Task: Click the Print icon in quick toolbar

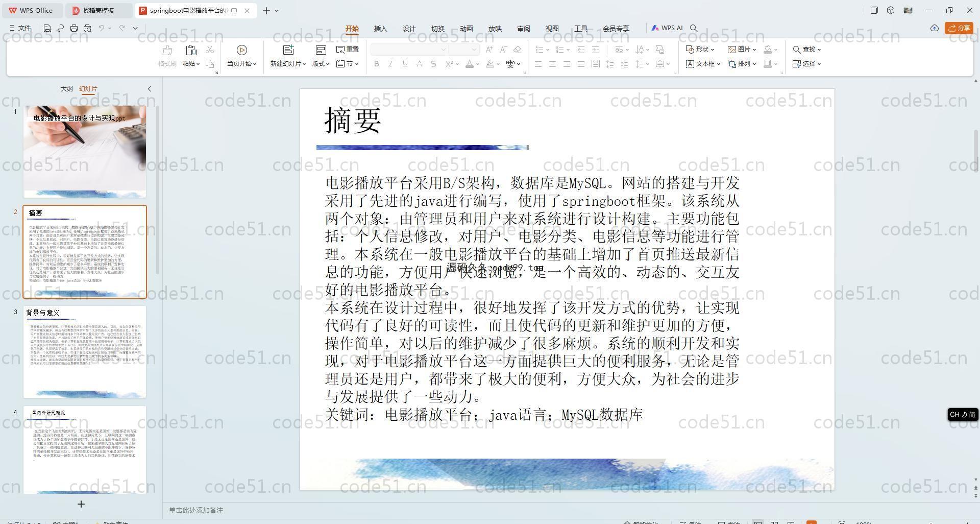Action: point(74,28)
